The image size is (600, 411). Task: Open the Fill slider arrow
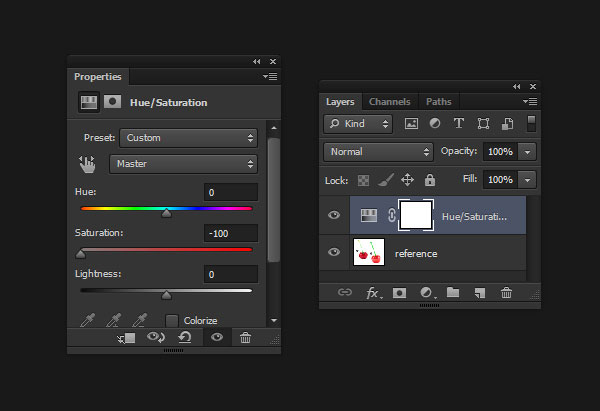[527, 180]
